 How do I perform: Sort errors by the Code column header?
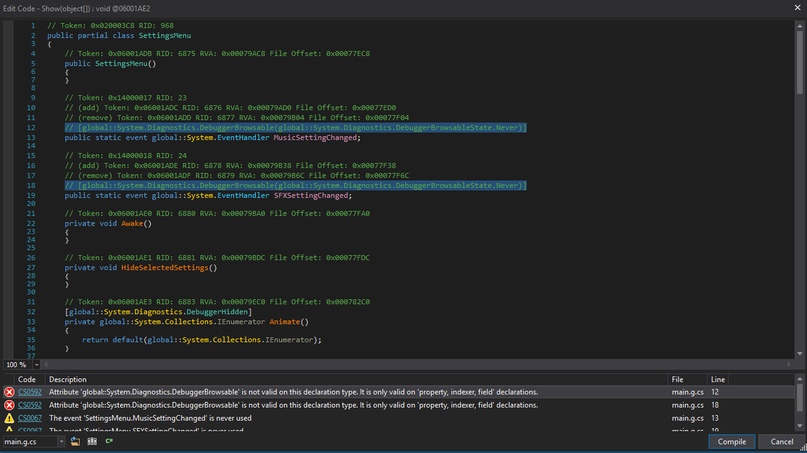27,380
